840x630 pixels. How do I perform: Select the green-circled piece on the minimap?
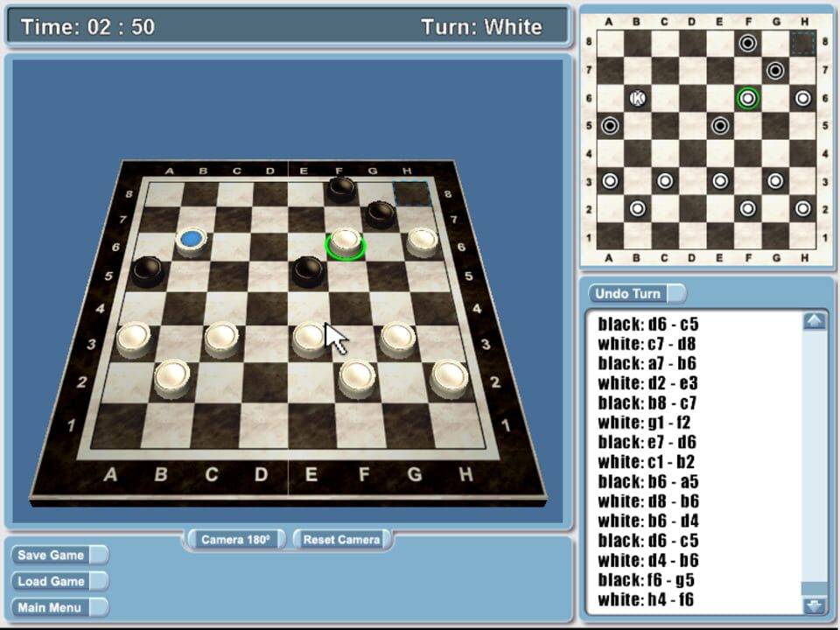click(745, 98)
